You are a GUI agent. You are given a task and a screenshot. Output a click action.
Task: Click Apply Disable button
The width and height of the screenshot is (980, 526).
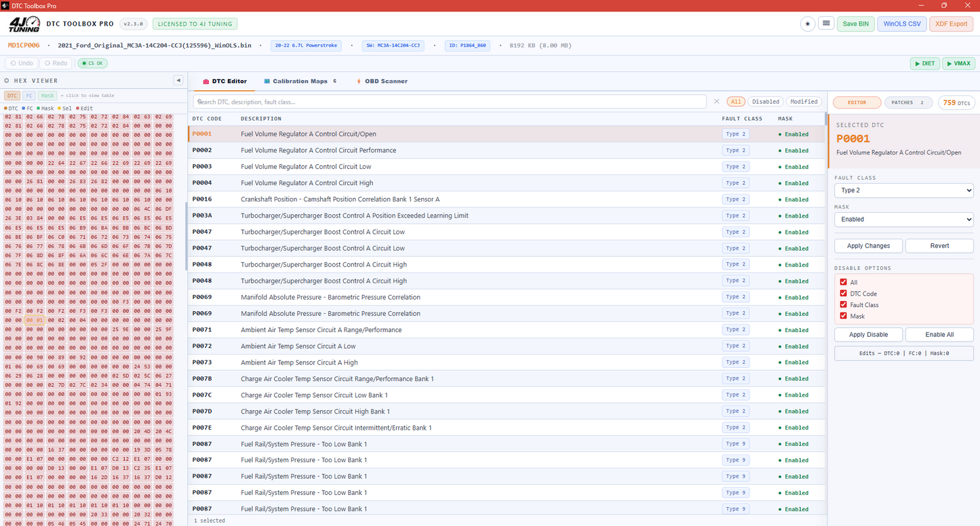[868, 334]
